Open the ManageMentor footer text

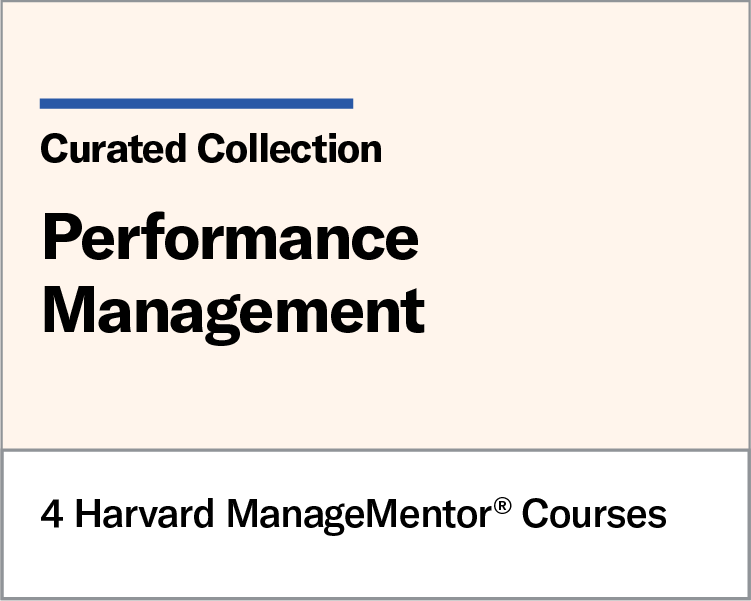359,515
